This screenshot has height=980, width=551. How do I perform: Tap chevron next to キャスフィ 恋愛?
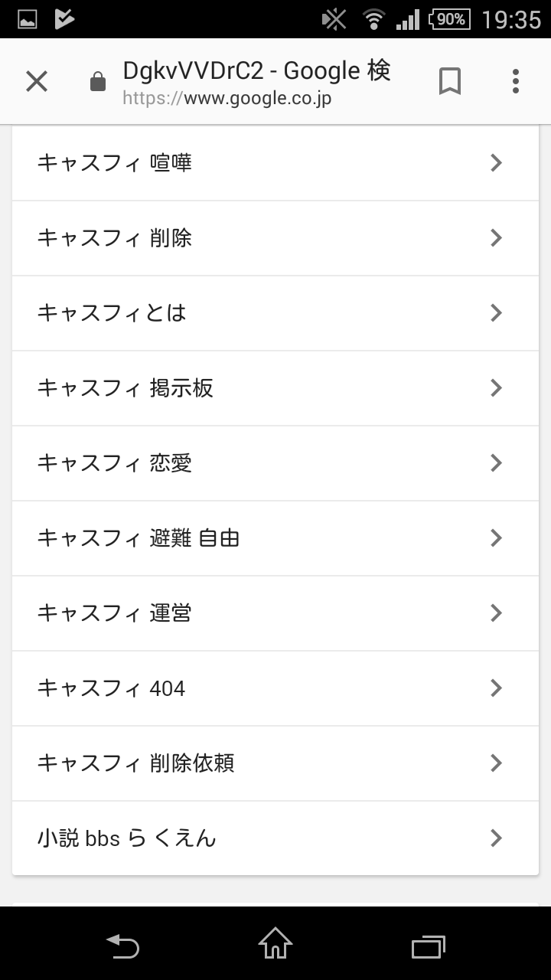496,463
